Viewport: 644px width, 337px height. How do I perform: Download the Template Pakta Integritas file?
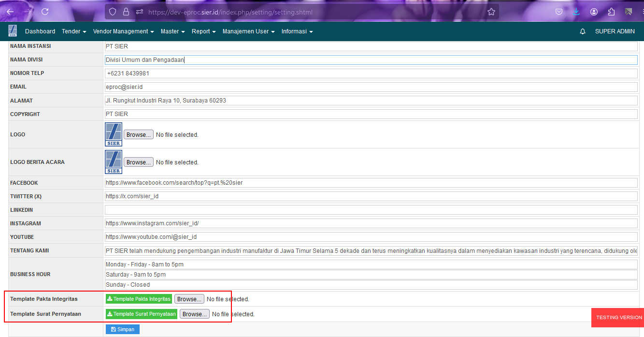pyautogui.click(x=139, y=299)
